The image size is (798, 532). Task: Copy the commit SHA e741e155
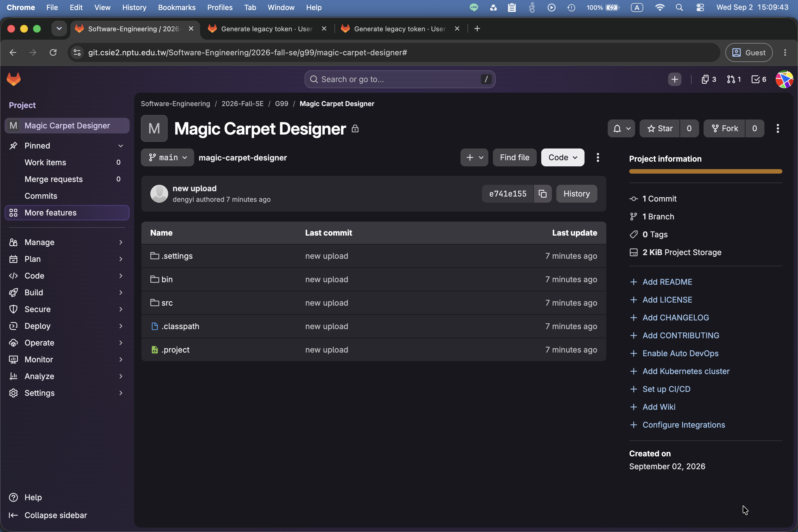click(x=542, y=194)
